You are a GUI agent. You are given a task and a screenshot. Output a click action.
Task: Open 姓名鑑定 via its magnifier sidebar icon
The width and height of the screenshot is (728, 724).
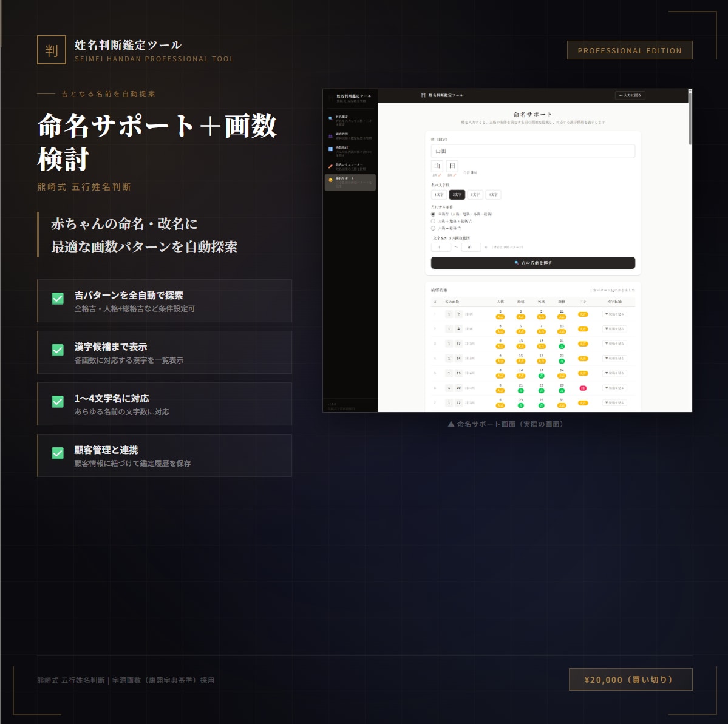tap(330, 118)
